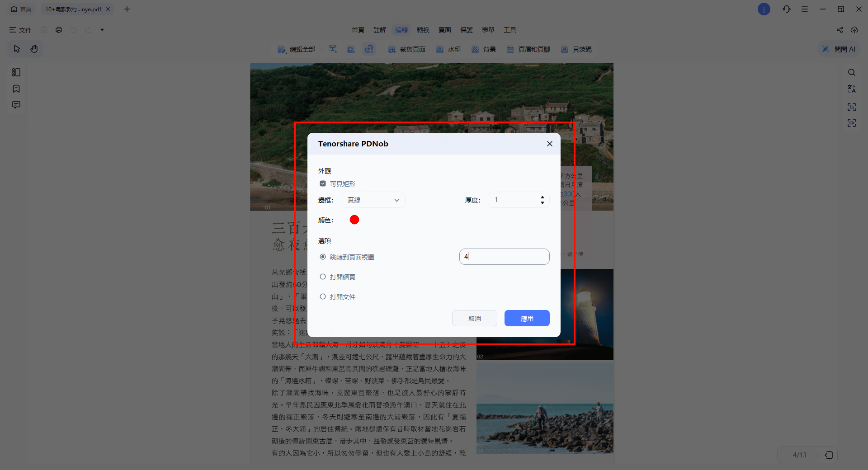Click the 取消 cancel button
This screenshot has width=868, height=470.
point(475,318)
